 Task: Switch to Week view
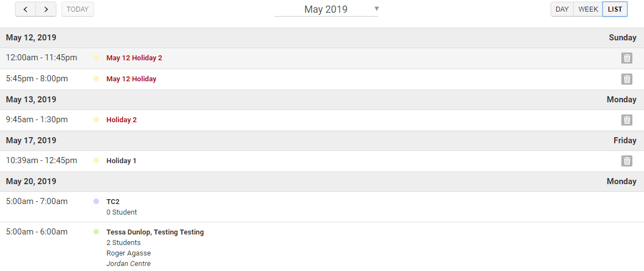[588, 9]
